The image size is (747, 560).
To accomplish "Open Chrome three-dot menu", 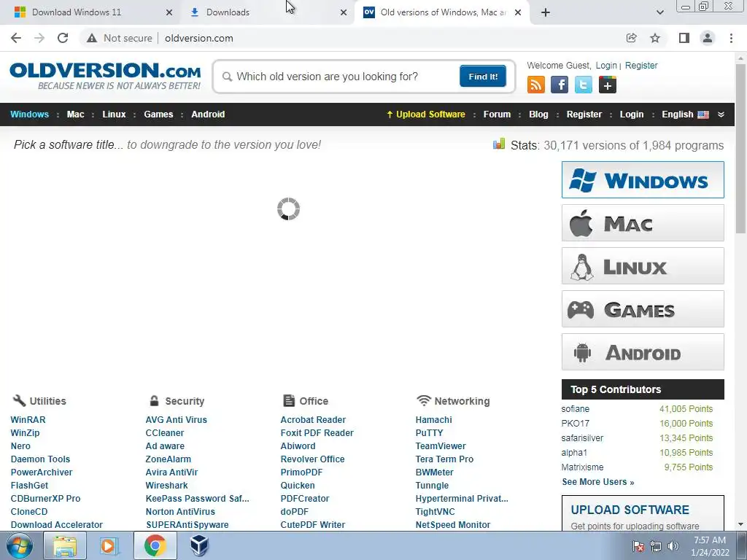I will point(731,38).
